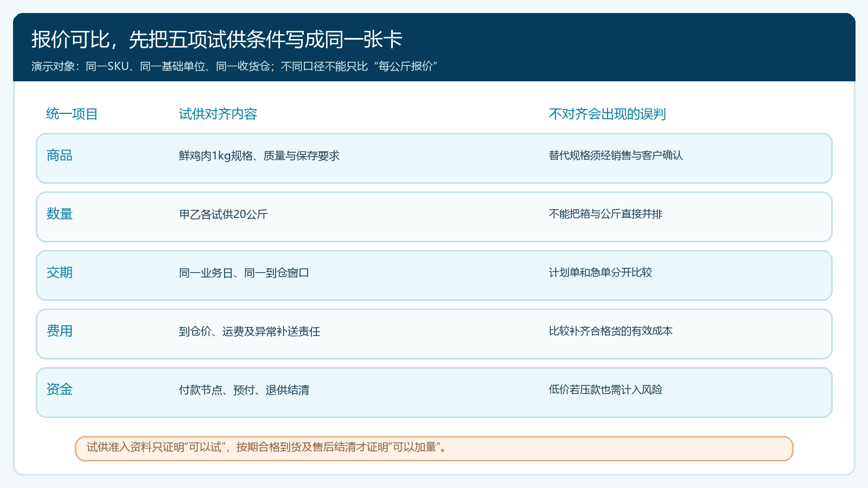
Task: Click the text "计划单和急单分开比较"
Action: [x=601, y=273]
